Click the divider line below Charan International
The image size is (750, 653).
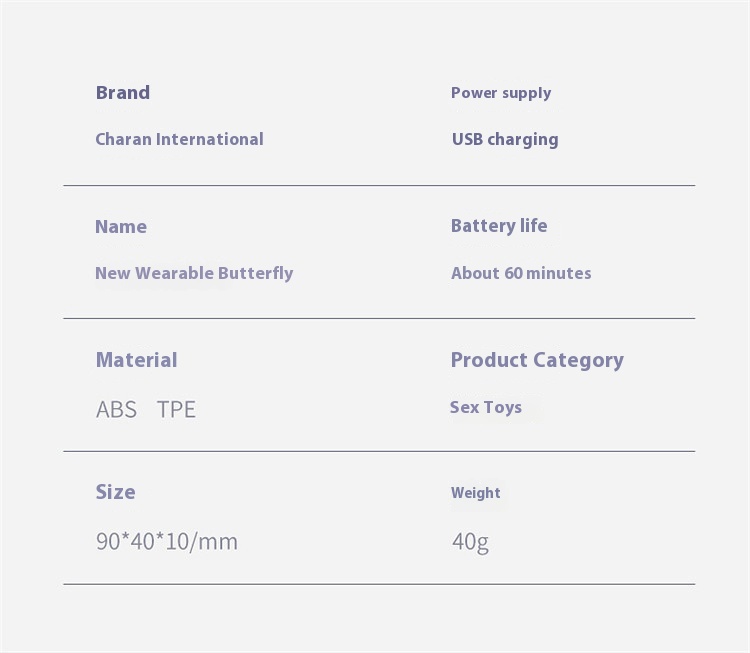click(379, 185)
